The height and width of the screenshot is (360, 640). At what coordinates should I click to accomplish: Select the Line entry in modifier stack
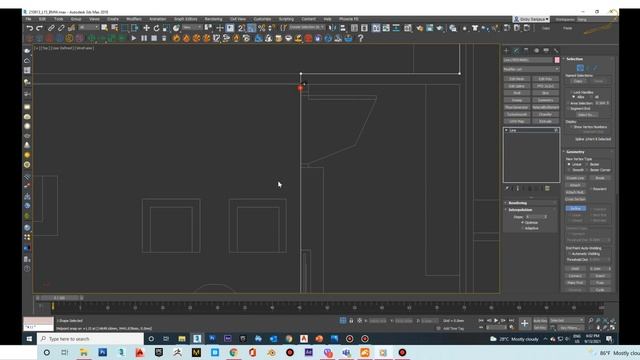click(531, 130)
